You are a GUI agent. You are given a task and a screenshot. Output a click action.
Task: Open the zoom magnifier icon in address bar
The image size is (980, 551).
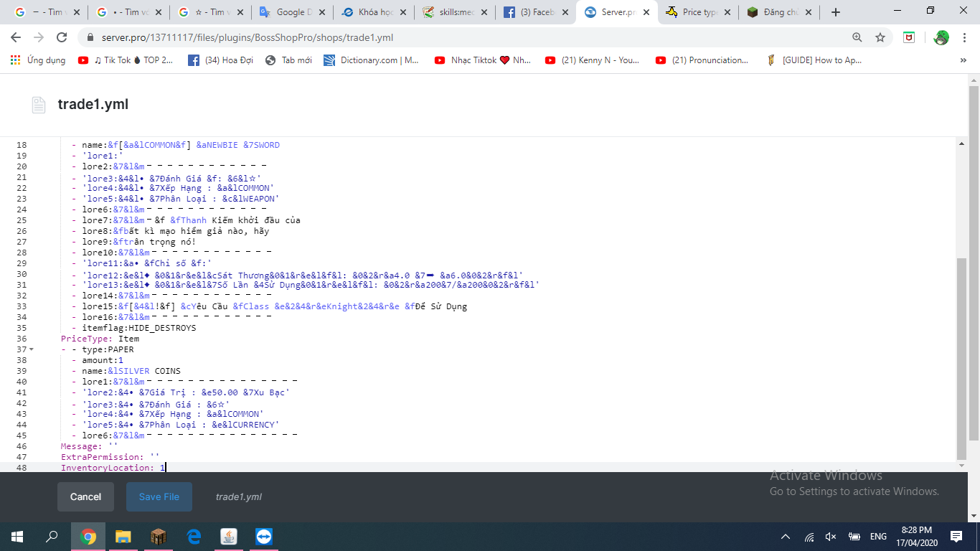pos(857,37)
